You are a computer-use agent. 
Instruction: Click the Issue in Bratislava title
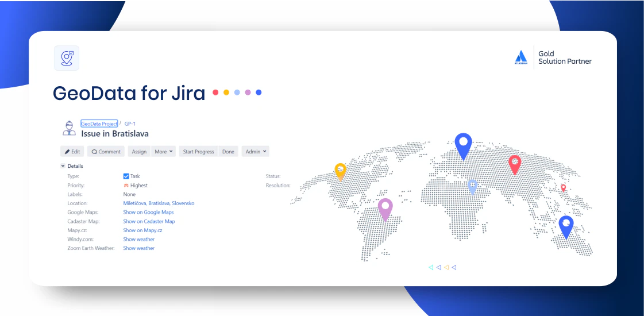(114, 134)
